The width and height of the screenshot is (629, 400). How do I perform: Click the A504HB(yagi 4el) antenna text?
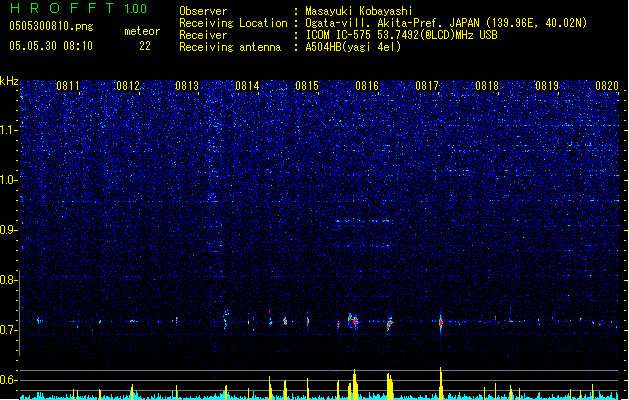click(353, 47)
